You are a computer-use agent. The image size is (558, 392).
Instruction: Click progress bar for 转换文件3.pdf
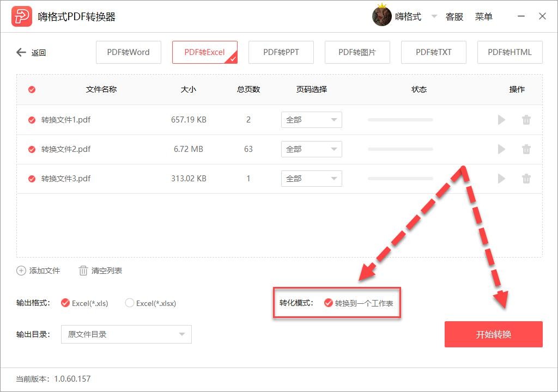pos(401,179)
